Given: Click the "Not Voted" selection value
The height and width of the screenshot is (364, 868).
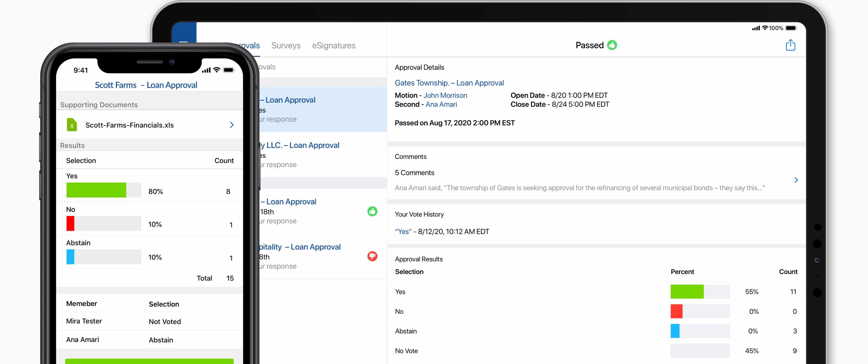Looking at the screenshot, I should click(165, 321).
